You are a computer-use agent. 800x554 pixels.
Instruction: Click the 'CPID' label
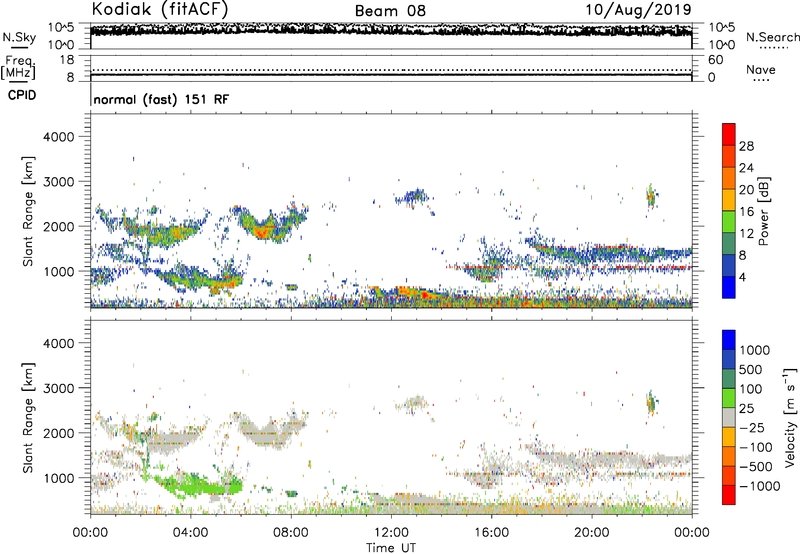pos(22,95)
